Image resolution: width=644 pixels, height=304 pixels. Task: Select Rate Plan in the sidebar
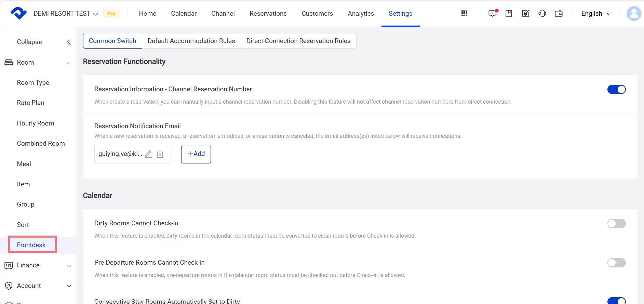(x=31, y=103)
